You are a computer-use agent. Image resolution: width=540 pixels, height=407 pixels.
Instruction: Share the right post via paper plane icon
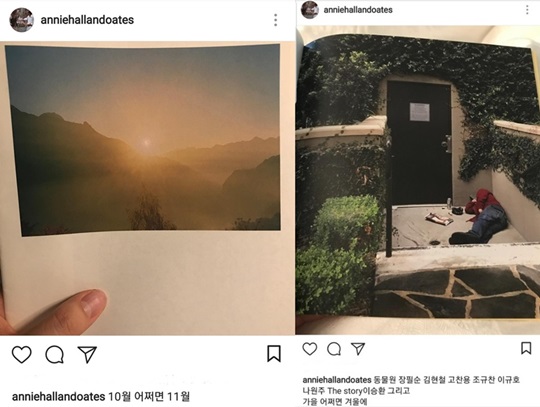pos(358,348)
